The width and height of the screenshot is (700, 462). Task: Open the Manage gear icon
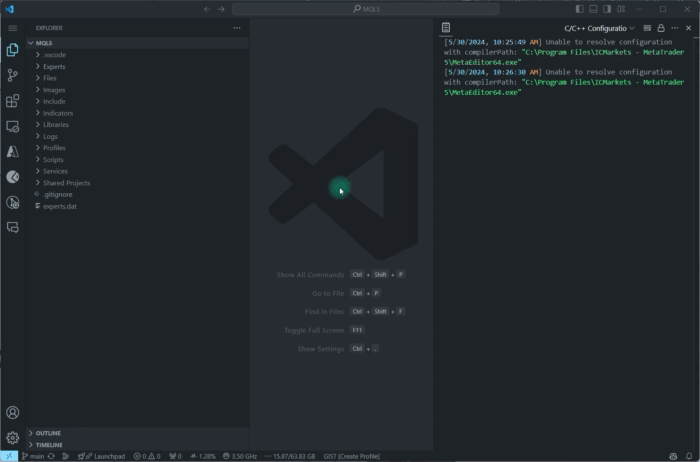pos(12,438)
